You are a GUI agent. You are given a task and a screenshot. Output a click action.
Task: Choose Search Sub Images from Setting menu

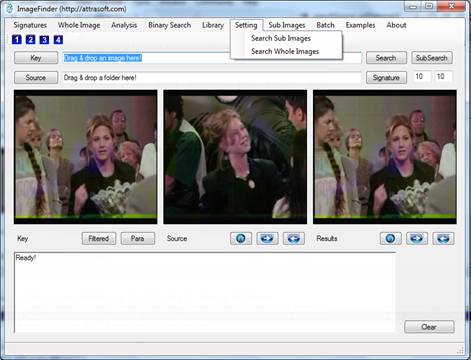[x=281, y=38]
